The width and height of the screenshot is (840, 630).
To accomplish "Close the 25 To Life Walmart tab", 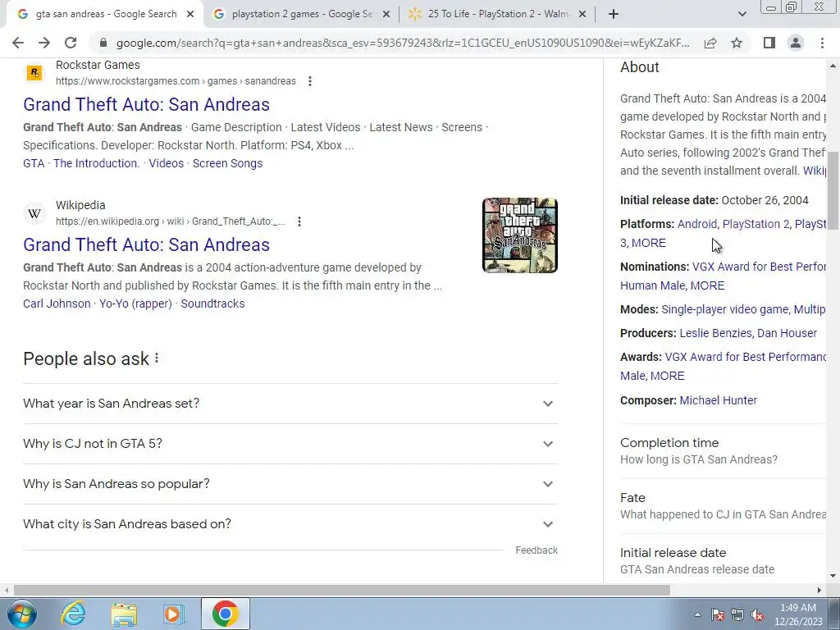I will click(x=582, y=15).
